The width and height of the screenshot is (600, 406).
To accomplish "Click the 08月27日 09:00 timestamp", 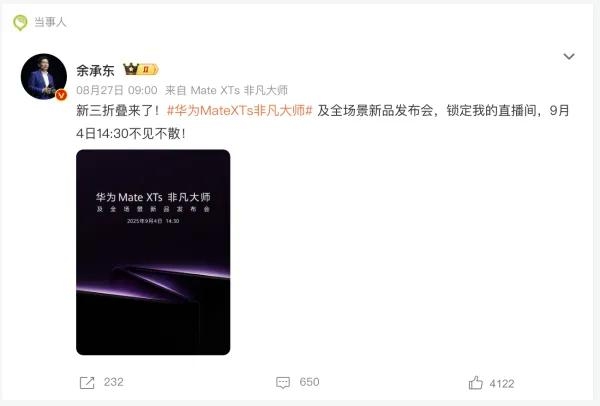I will point(117,90).
